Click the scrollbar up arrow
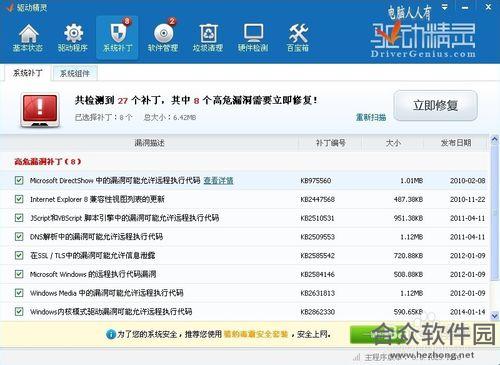 [x=495, y=139]
